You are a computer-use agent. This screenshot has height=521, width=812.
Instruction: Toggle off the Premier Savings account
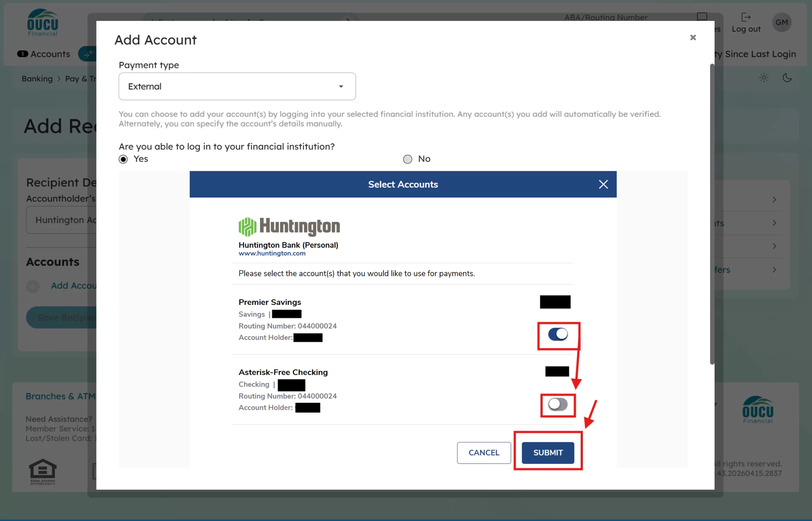[558, 334]
